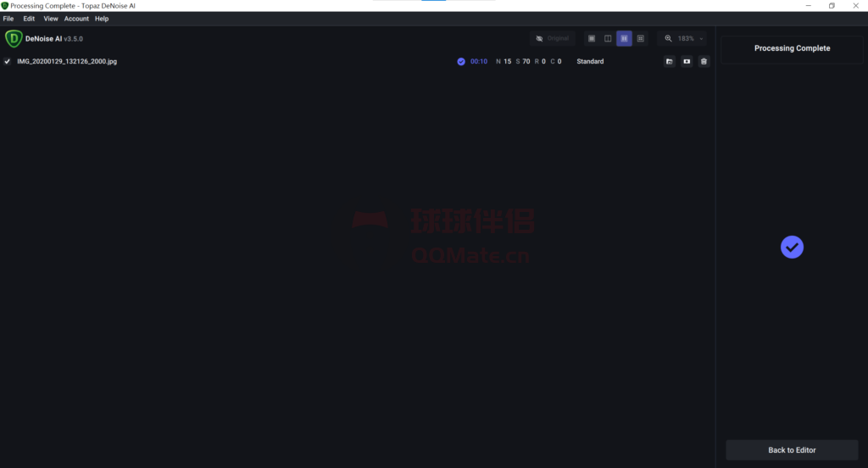This screenshot has height=468, width=868.
Task: Expand the 183% zoom level dropdown
Action: [701, 39]
